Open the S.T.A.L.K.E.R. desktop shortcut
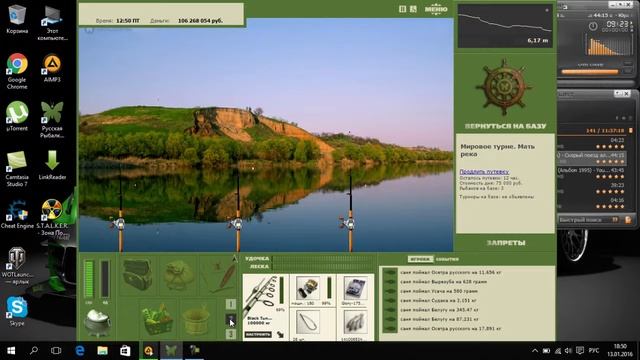 click(x=52, y=217)
